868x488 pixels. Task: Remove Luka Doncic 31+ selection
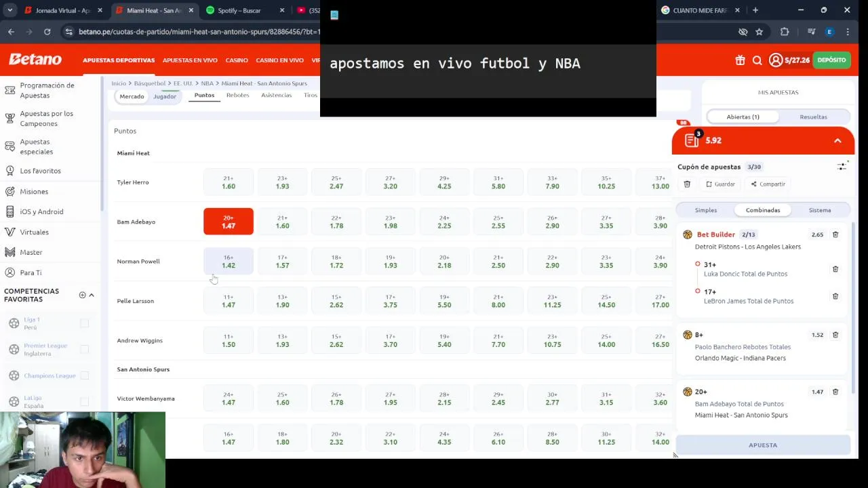click(835, 269)
